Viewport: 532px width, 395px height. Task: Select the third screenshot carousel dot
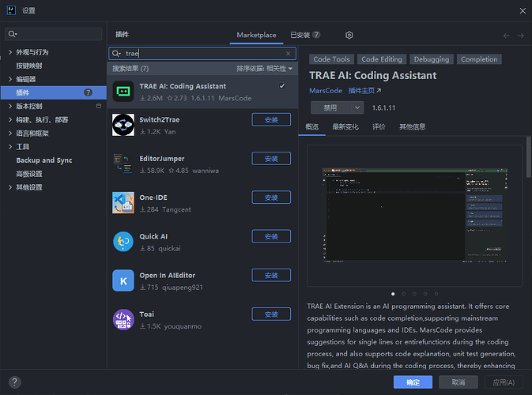[x=414, y=294]
